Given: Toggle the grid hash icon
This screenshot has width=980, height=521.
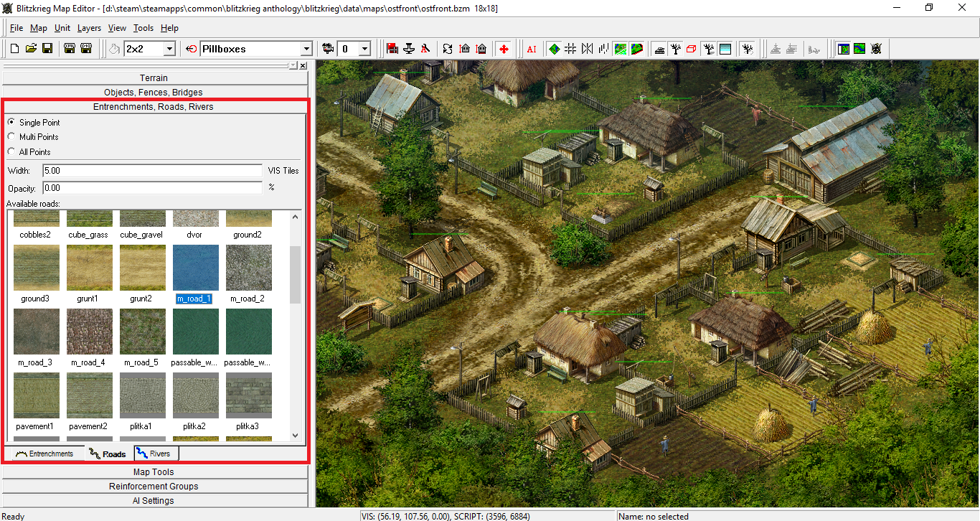Looking at the screenshot, I should click(571, 49).
